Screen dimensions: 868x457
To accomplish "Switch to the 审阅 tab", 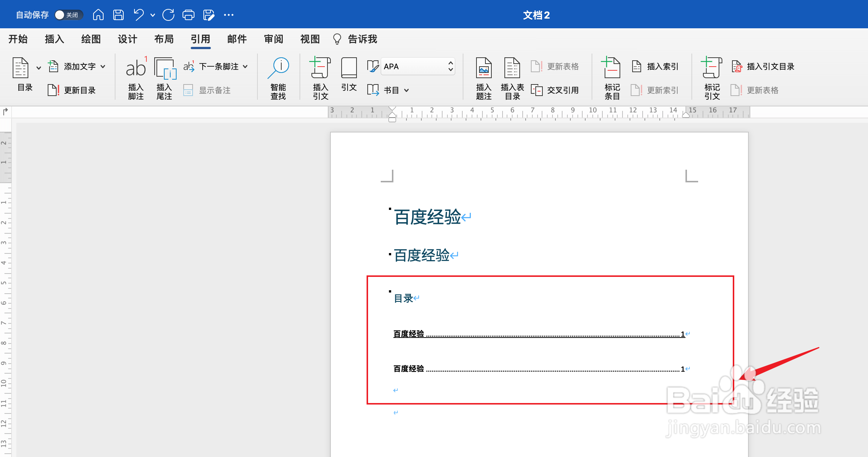I will tap(273, 39).
